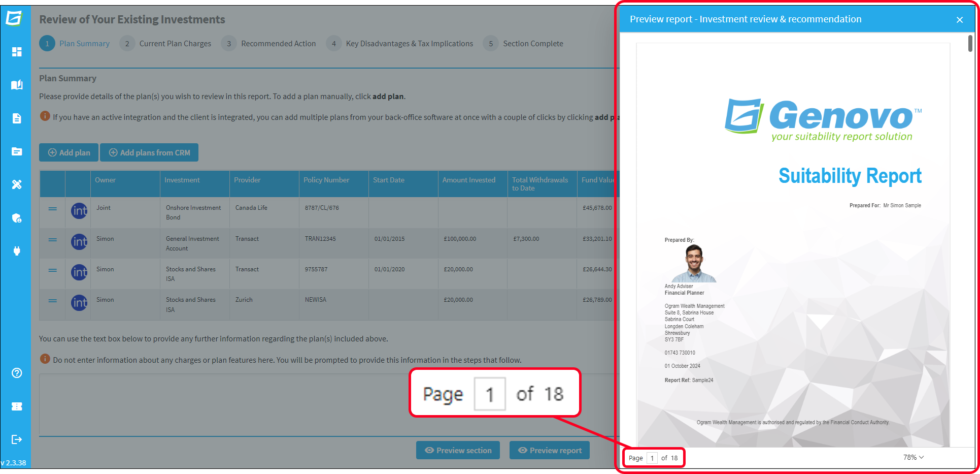This screenshot has height=474, width=980.
Task: Click info icon beside charges warning note
Action: pos(45,359)
